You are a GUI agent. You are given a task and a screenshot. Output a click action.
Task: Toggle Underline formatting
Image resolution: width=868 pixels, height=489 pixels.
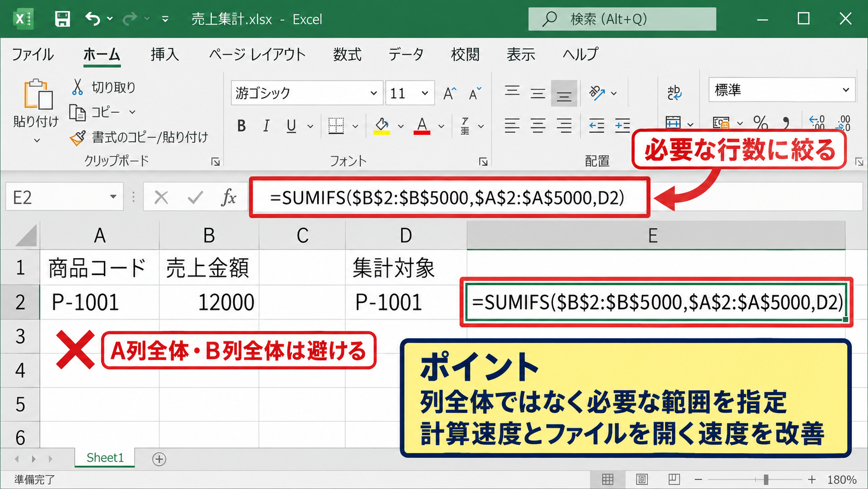291,126
